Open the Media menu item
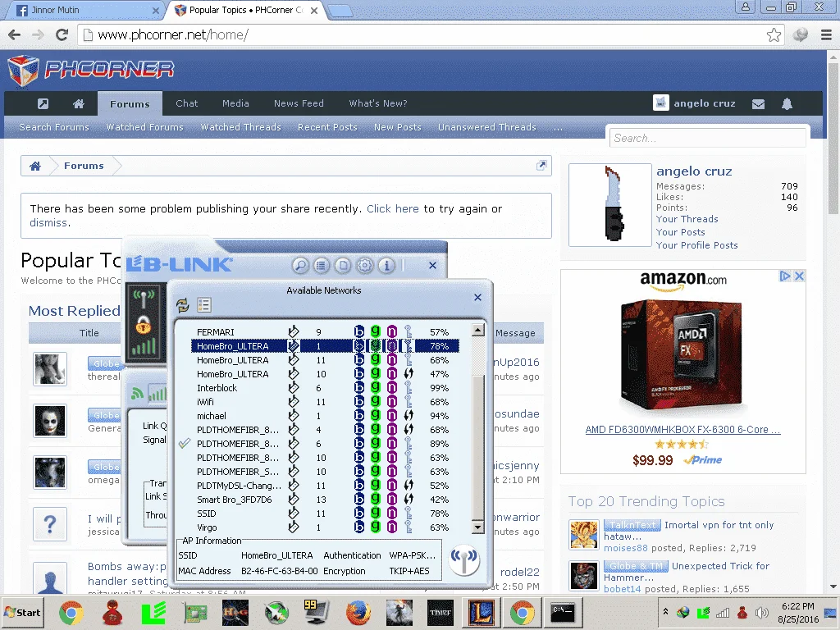 coord(235,103)
